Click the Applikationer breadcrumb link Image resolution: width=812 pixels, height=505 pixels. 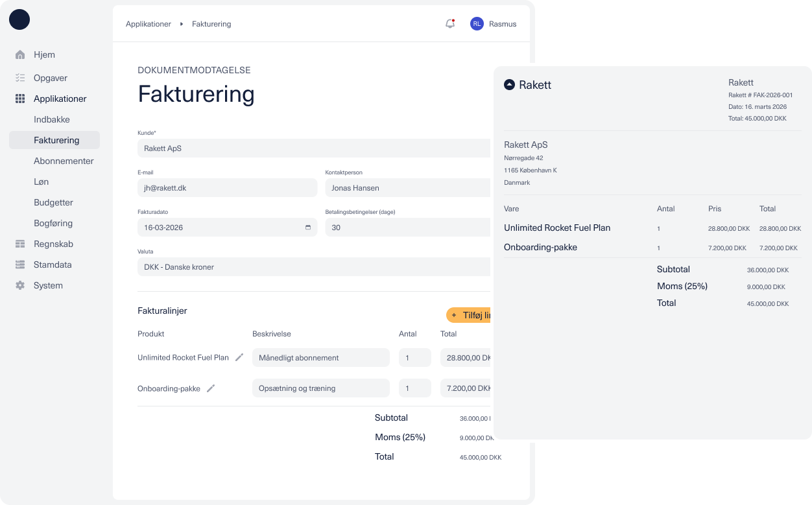[149, 24]
